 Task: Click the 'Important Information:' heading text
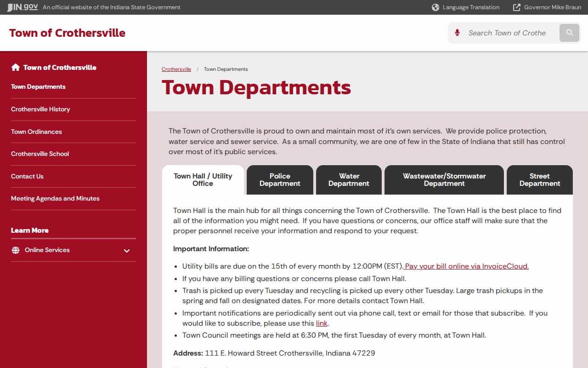(x=211, y=248)
